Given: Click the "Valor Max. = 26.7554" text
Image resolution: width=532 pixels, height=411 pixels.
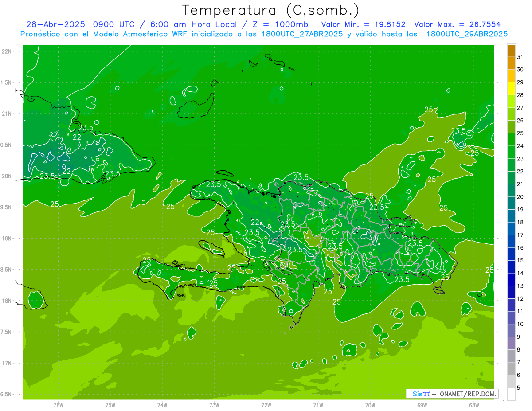Looking at the screenshot, I should (x=457, y=24).
